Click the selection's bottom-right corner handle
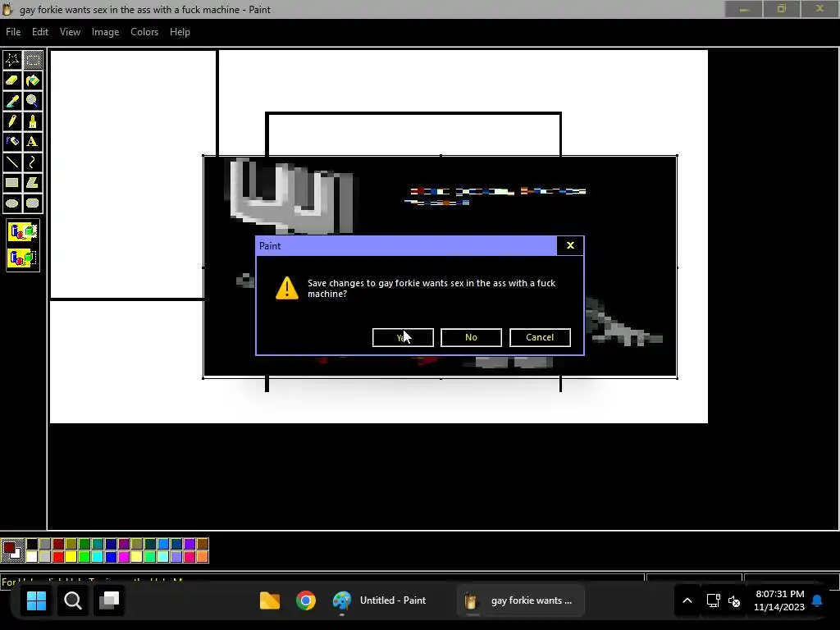Viewport: 840px width, 630px height. [x=677, y=378]
